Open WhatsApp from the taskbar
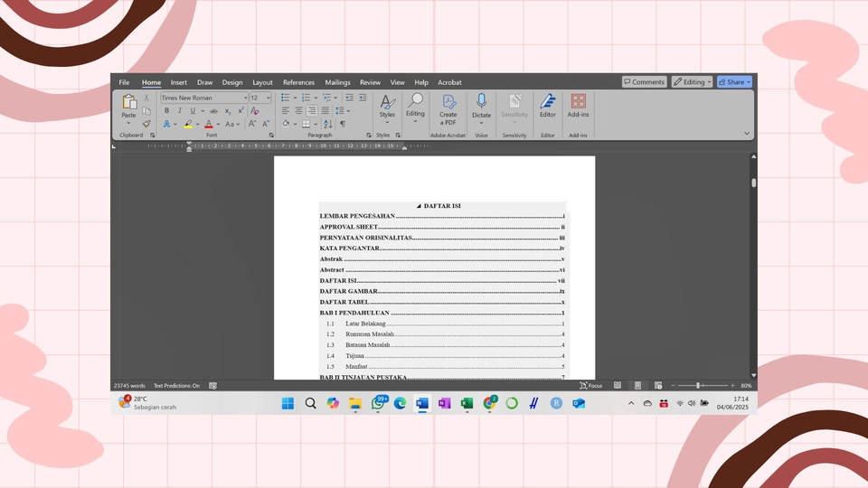Viewport: 868px width, 488px height. (x=378, y=403)
